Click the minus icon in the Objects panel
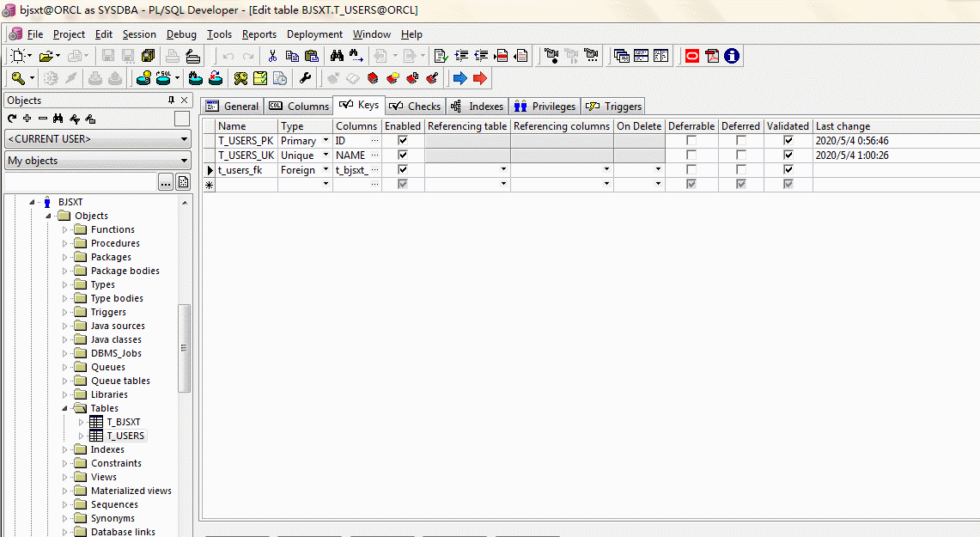The width and height of the screenshot is (980, 537). 42,119
